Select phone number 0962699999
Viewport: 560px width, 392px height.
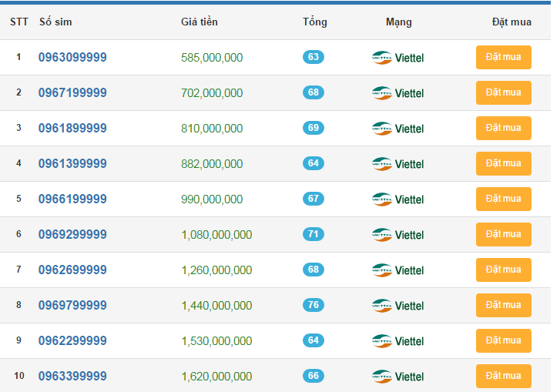pos(72,270)
